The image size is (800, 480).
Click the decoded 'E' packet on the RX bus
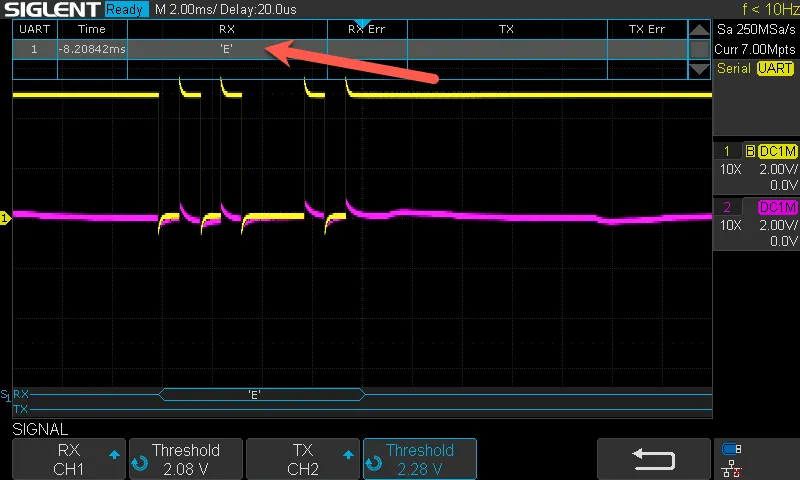point(254,395)
